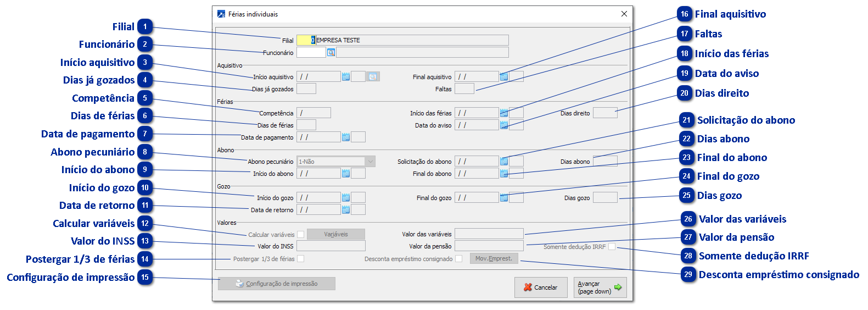This screenshot has height=310, width=868.
Task: Open the Início do gozo calendar picker
Action: [346, 197]
